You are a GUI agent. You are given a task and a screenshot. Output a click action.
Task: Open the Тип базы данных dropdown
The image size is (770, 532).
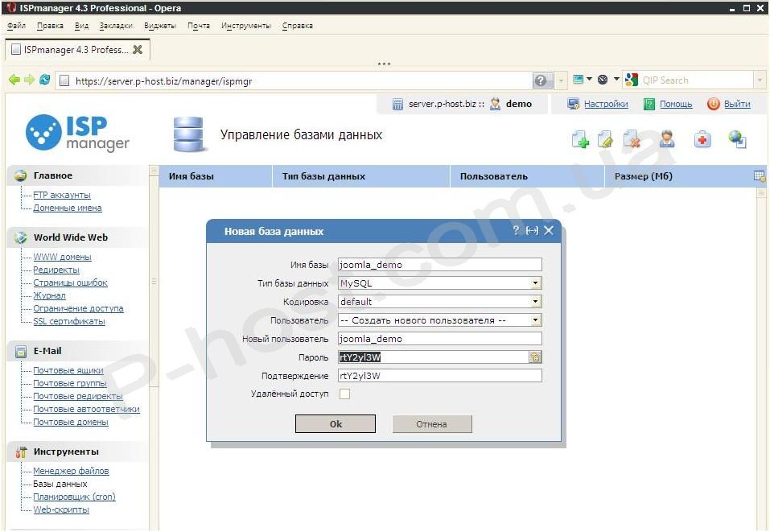click(536, 283)
